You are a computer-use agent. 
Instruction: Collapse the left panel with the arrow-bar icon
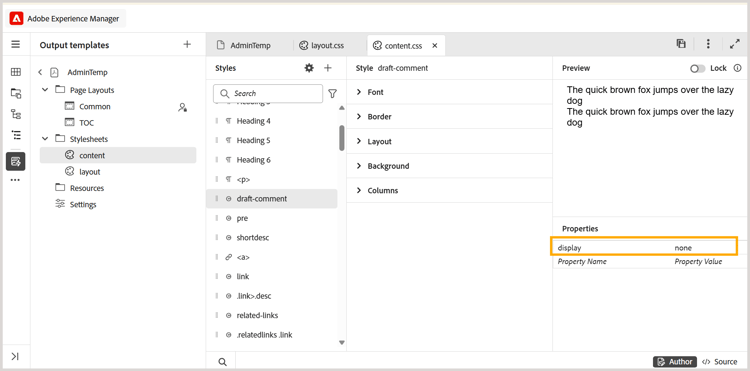(x=15, y=356)
